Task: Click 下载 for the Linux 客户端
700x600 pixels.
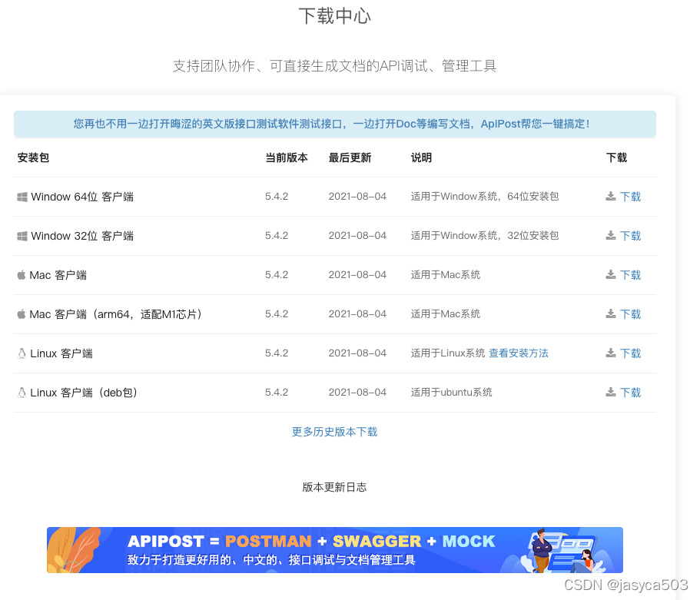Action: click(630, 353)
